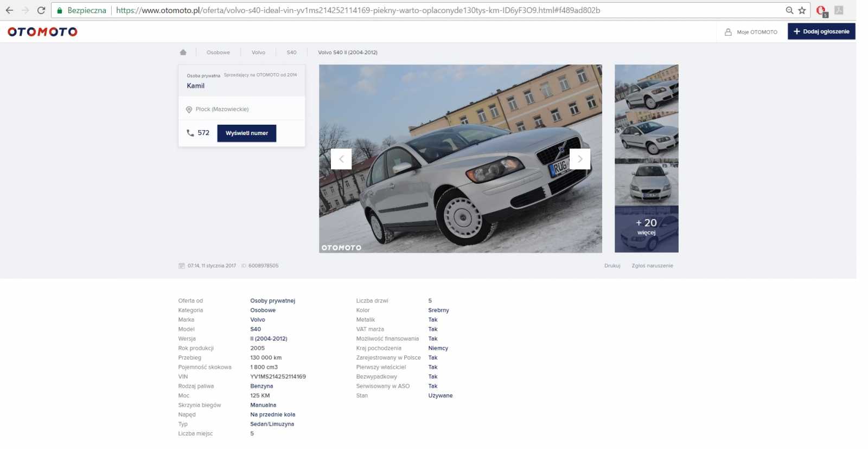
Task: Click the Dodaj ogłoszenie button
Action: (821, 31)
